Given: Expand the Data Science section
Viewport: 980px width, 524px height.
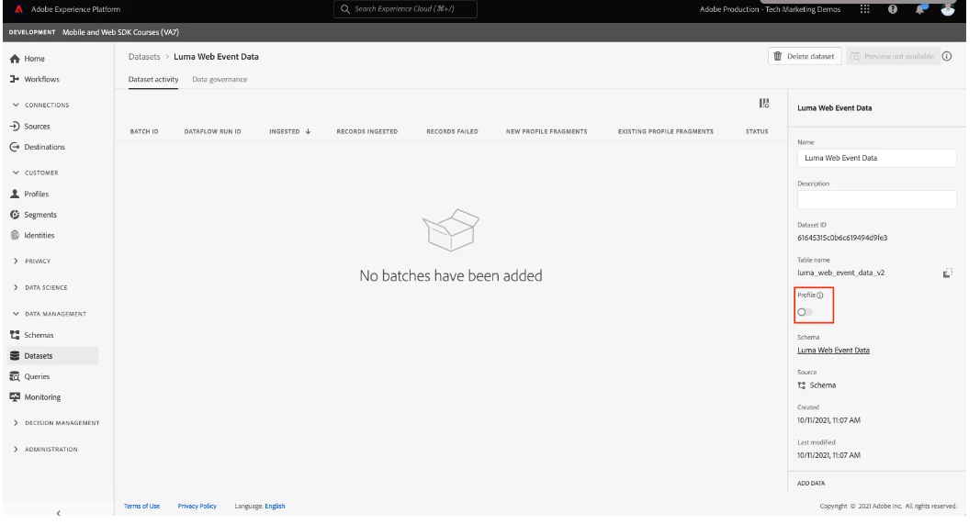Looking at the screenshot, I should (16, 287).
